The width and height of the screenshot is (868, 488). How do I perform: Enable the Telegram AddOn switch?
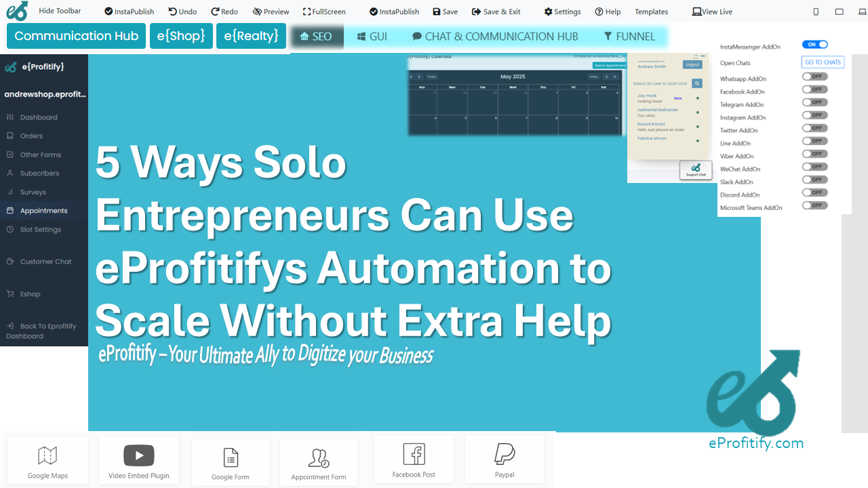[x=814, y=102]
